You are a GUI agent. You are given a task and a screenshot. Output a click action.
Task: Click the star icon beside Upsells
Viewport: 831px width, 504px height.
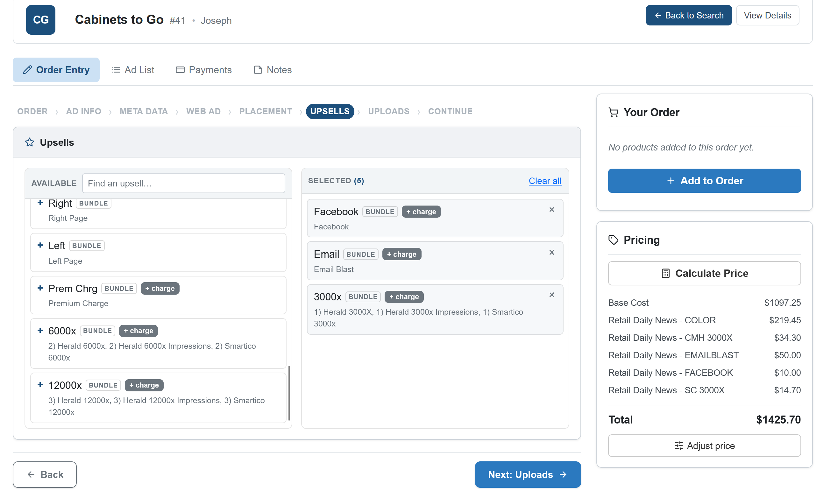(30, 143)
